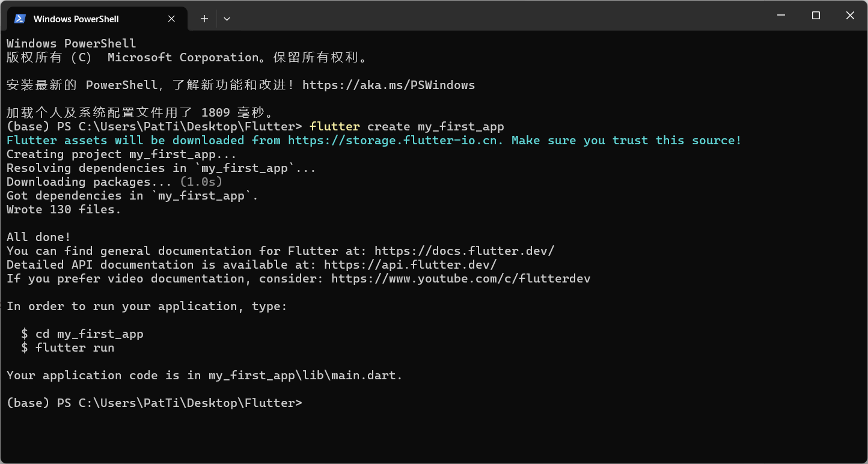Minimize the terminal window
This screenshot has width=868, height=464.
click(781, 16)
